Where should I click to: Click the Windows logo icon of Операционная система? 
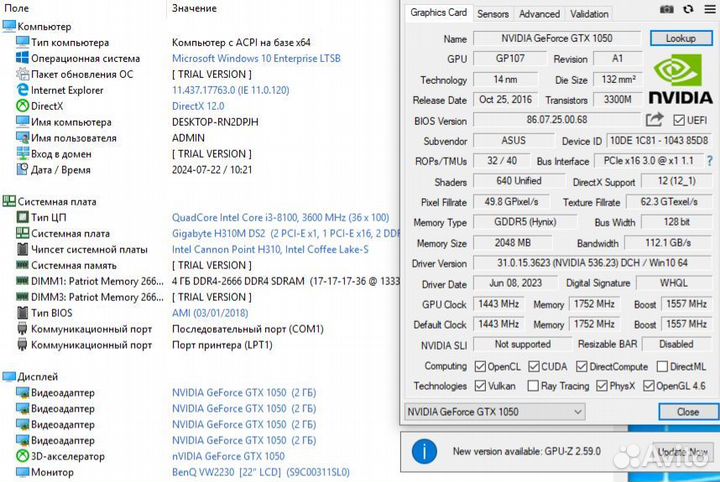tap(22, 58)
